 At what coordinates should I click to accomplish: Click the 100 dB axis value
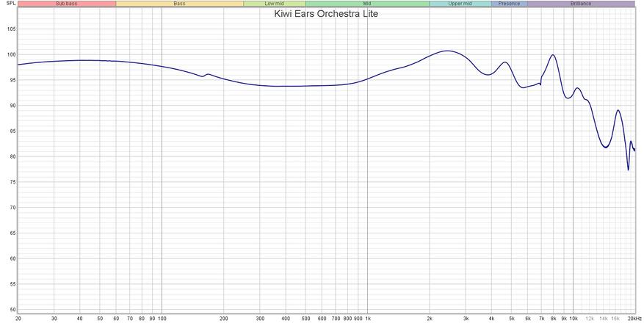11,54
